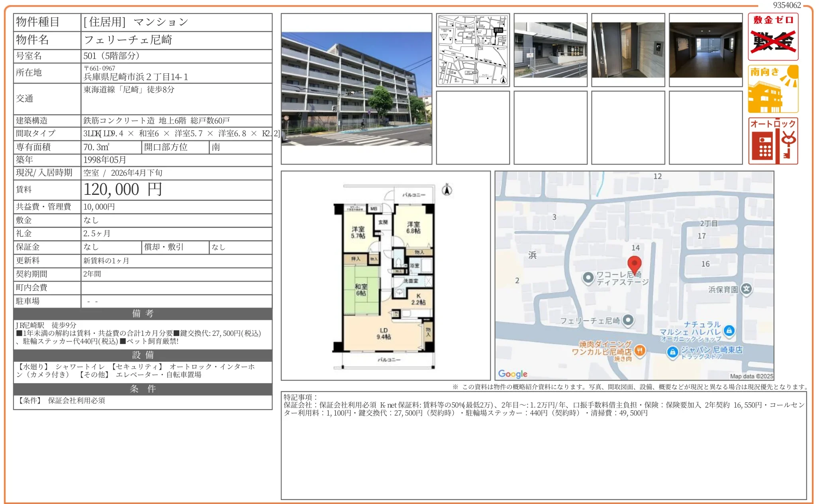Open the area map thumbnail
Image resolution: width=819 pixels, height=504 pixels.
point(472,50)
